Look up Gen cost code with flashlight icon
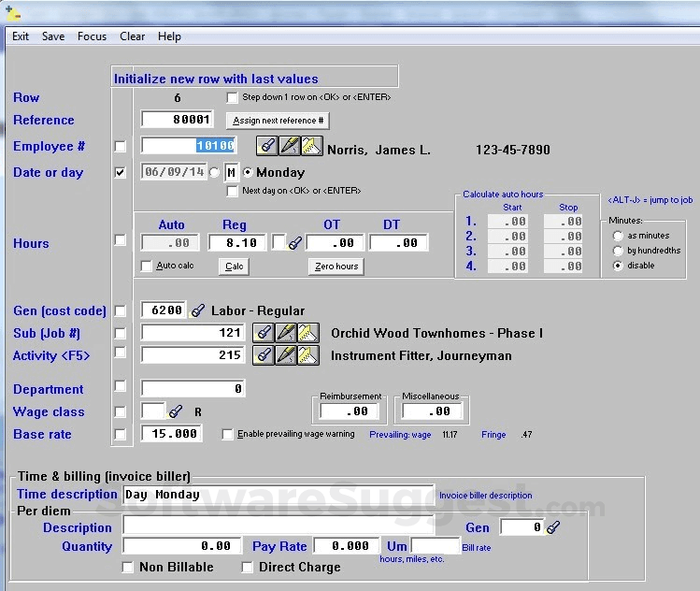Image resolution: width=700 pixels, height=591 pixels. [197, 310]
